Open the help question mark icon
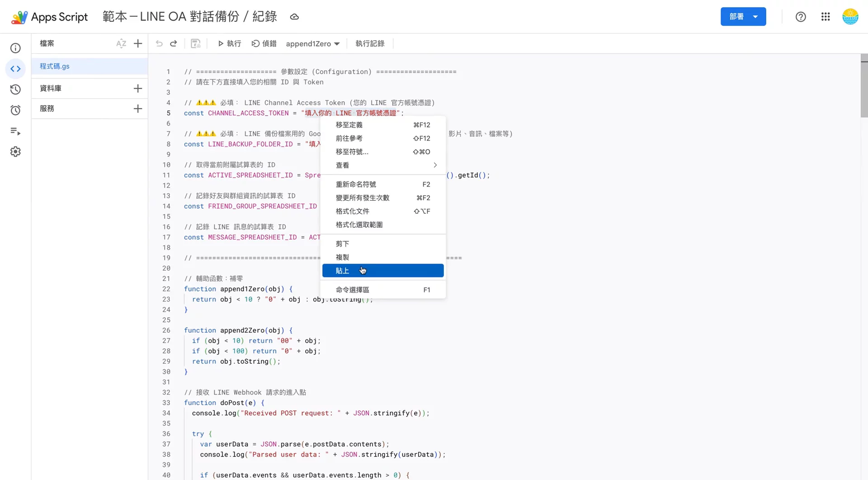The height and width of the screenshot is (480, 868). [x=801, y=17]
